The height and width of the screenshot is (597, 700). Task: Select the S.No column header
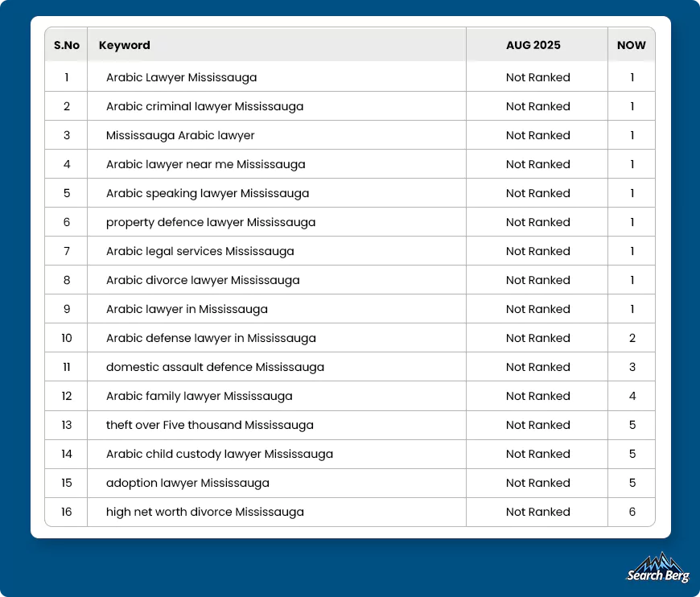pyautogui.click(x=66, y=45)
